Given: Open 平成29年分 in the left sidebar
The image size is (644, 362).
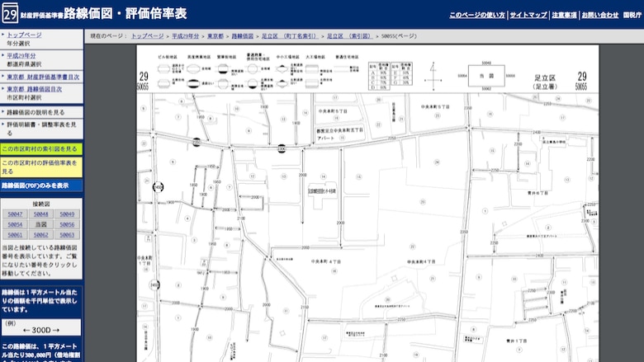Looking at the screenshot, I should coord(21,56).
